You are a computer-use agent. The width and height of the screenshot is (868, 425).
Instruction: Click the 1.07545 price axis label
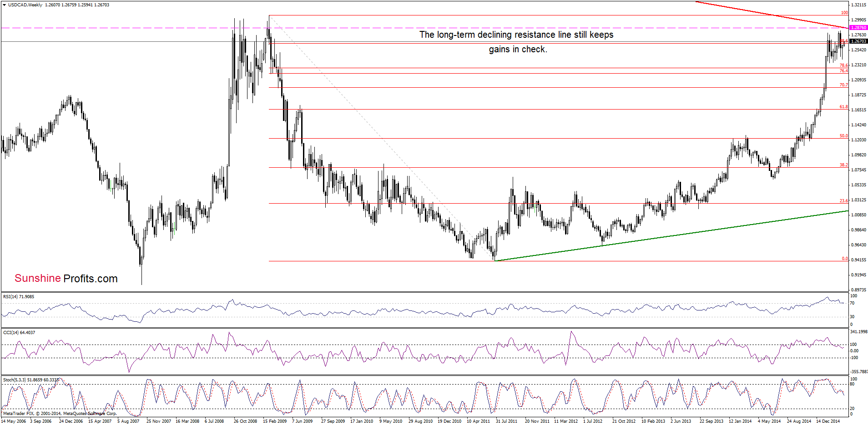click(x=858, y=170)
